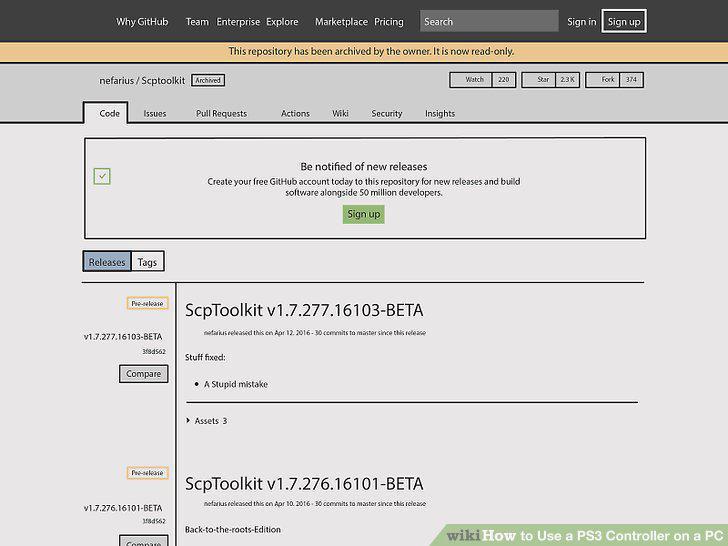Click the Pre-release label for v1.7.276.16101-BETA

(x=147, y=473)
